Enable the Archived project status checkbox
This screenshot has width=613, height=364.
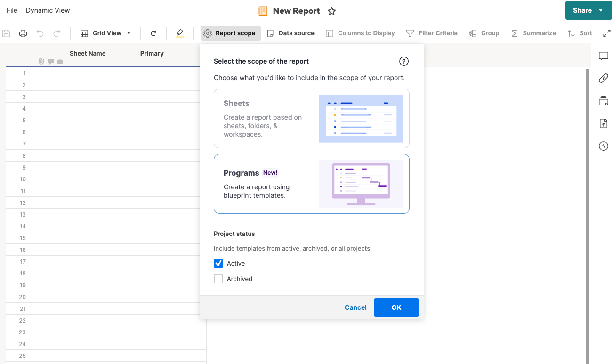click(x=218, y=278)
